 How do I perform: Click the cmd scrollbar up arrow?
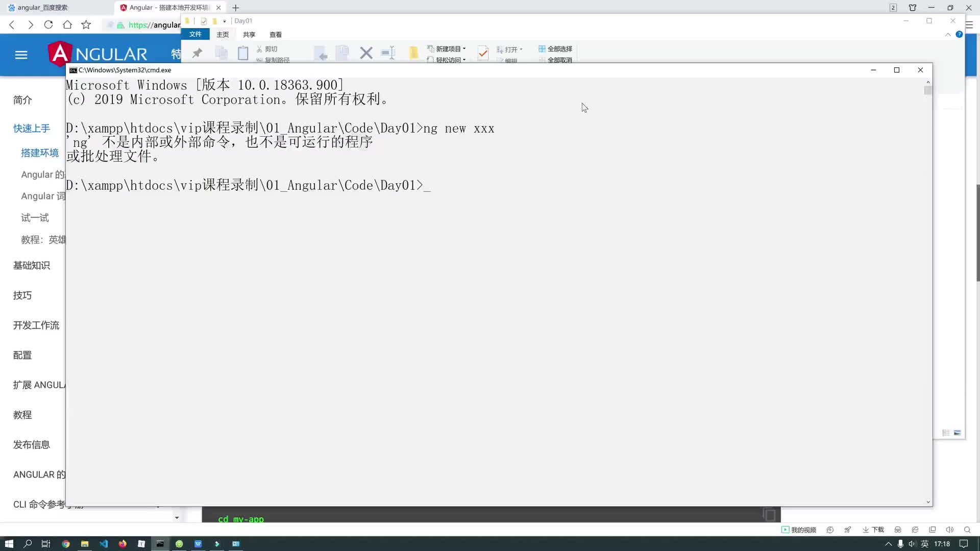click(928, 82)
